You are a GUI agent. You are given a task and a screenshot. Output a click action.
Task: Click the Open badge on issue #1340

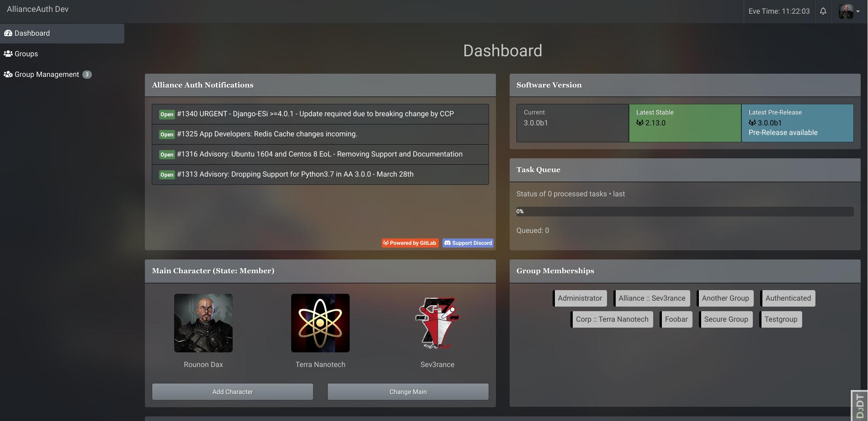[x=167, y=114]
